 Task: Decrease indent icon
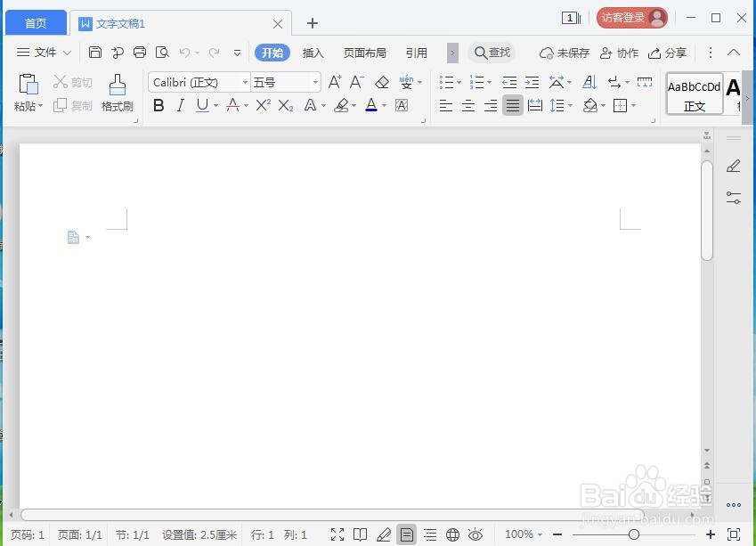click(x=509, y=83)
